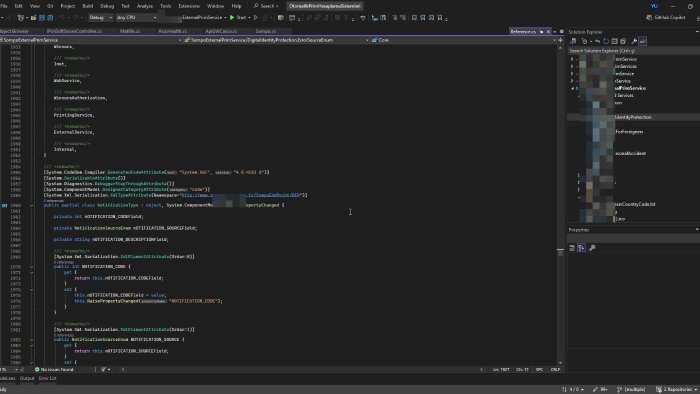
Task: Click the comment selection toolbar icon
Action: [x=395, y=18]
